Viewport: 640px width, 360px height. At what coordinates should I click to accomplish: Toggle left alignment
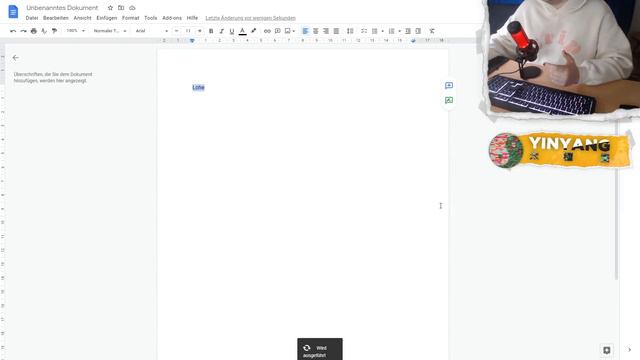tap(305, 31)
